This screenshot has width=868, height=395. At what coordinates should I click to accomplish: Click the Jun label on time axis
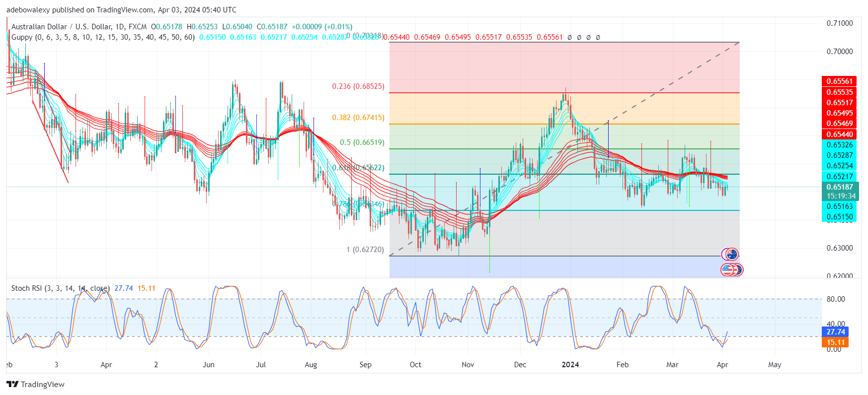pos(209,365)
